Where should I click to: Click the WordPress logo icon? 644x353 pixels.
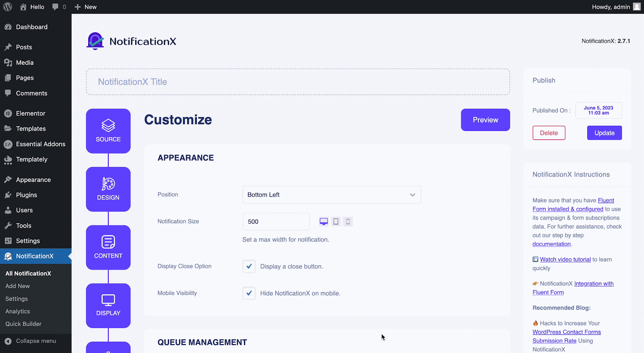click(x=7, y=7)
